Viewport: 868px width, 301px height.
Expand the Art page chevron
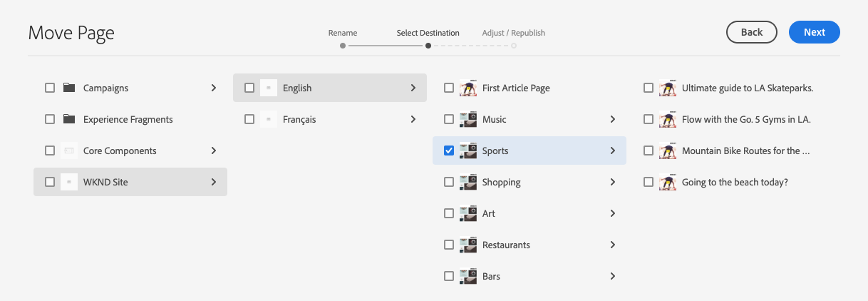click(x=613, y=214)
